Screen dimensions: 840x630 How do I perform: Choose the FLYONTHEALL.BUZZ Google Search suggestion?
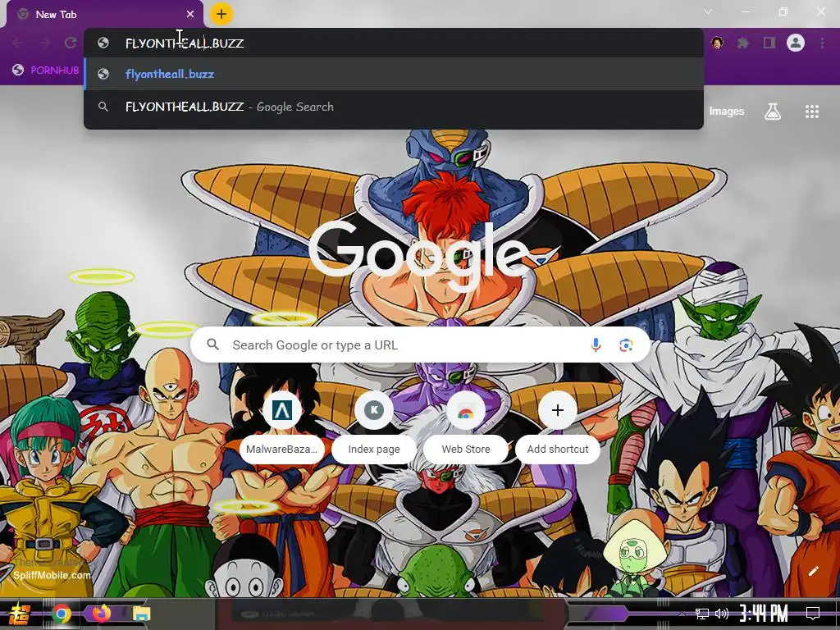pyautogui.click(x=394, y=107)
